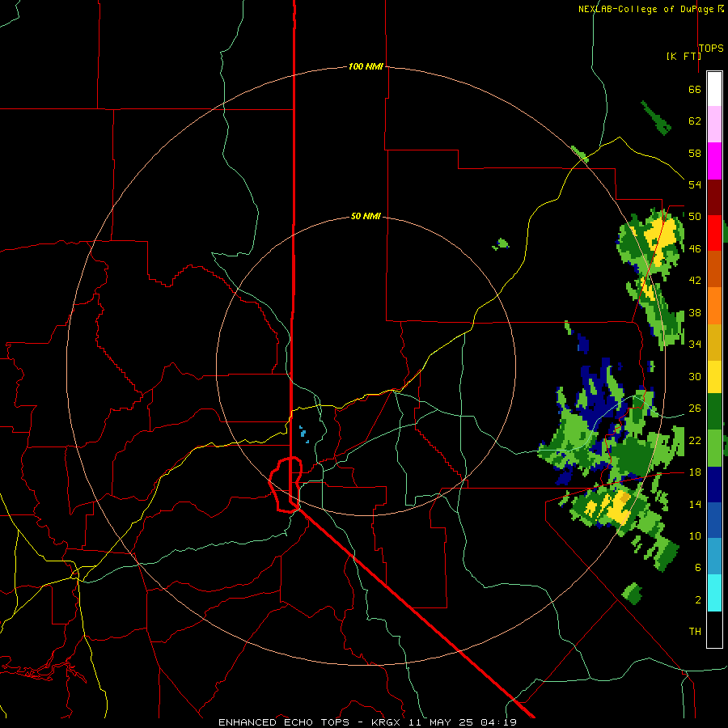Click the white swatch in the tops legend

pos(714,89)
